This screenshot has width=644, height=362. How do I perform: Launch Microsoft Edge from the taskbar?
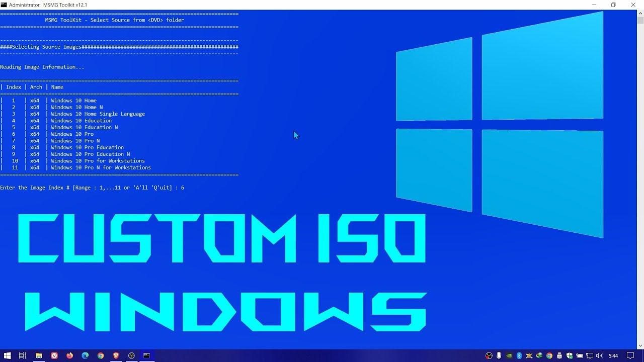tap(85, 355)
